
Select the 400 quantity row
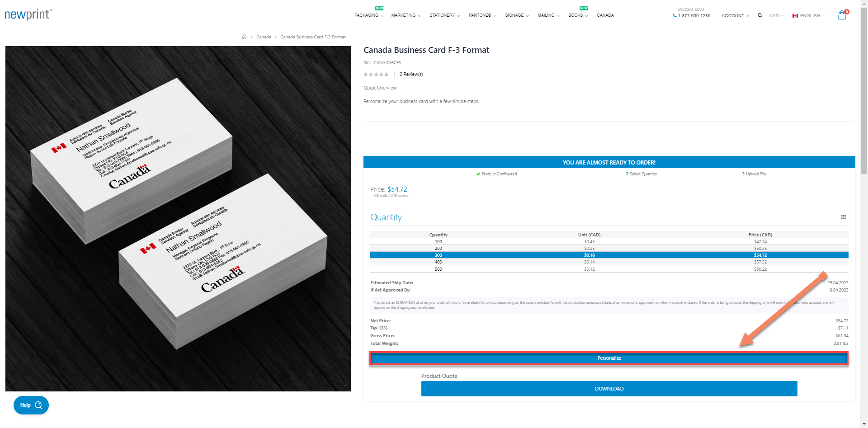(x=609, y=262)
